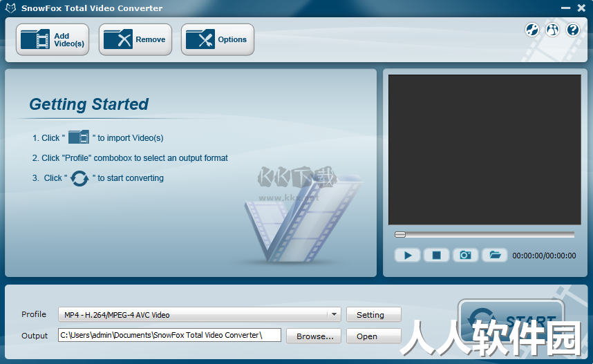Take a snapshot with camera icon
Viewport: 593px width, 364px height.
pyautogui.click(x=466, y=256)
